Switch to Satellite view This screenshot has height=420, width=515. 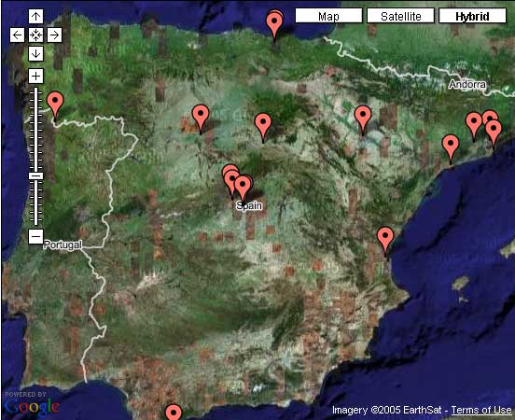[400, 16]
